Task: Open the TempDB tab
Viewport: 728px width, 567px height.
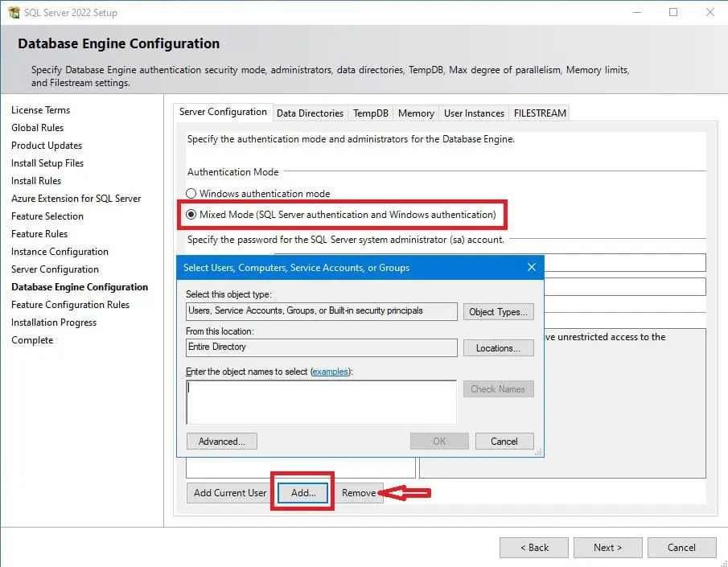Action: tap(370, 113)
